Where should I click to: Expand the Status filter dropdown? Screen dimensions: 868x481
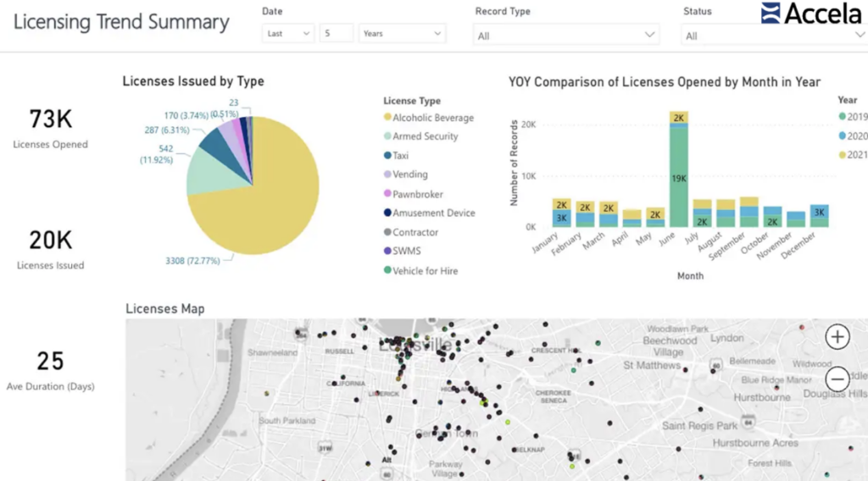click(x=771, y=36)
